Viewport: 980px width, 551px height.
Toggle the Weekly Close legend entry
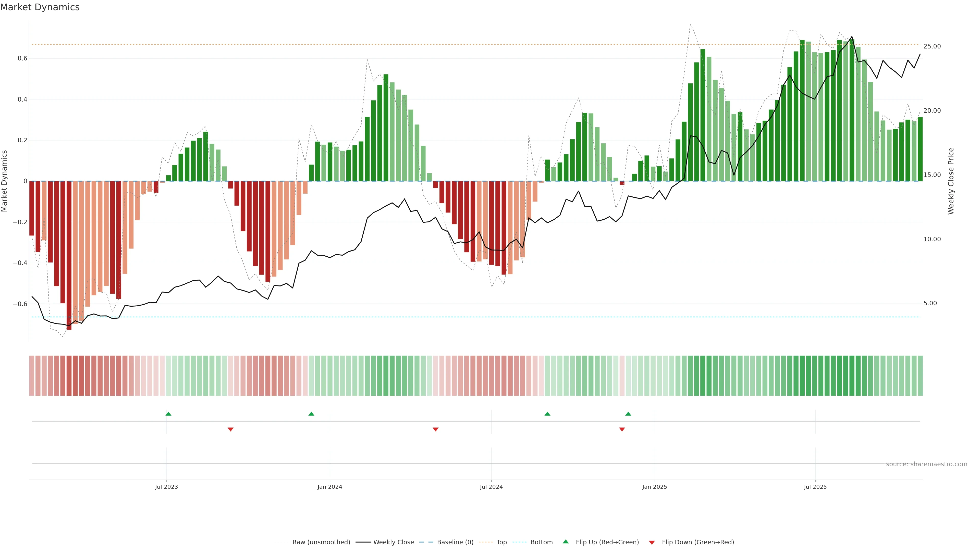point(393,542)
